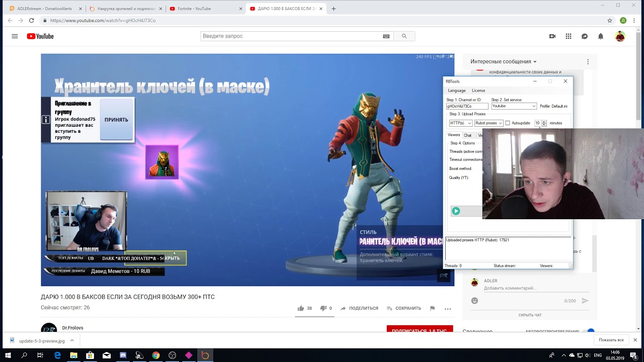Like the video with thumbs up
This screenshot has height=362, width=644.
click(301, 308)
